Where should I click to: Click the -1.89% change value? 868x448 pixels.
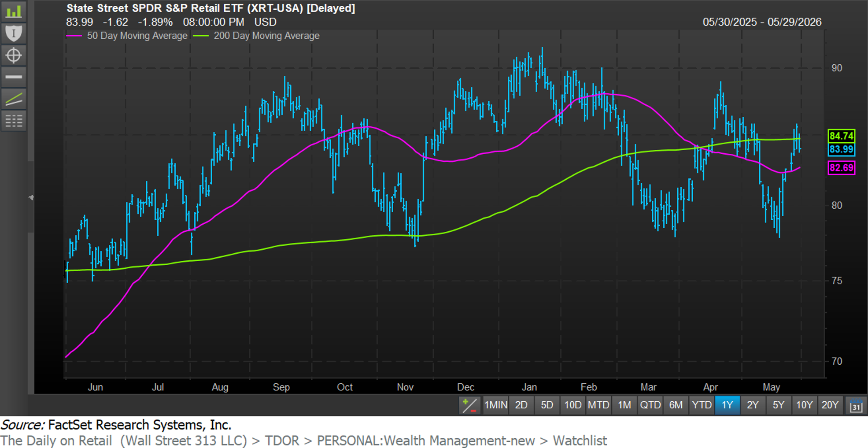tap(155, 22)
